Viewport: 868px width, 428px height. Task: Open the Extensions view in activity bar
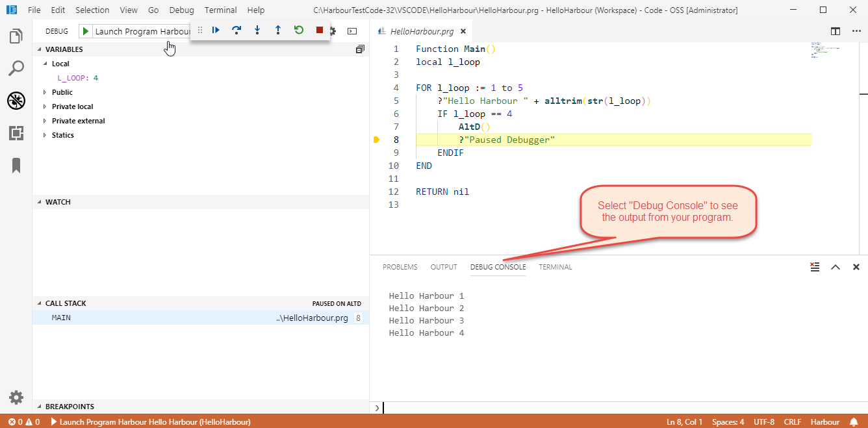pos(16,133)
